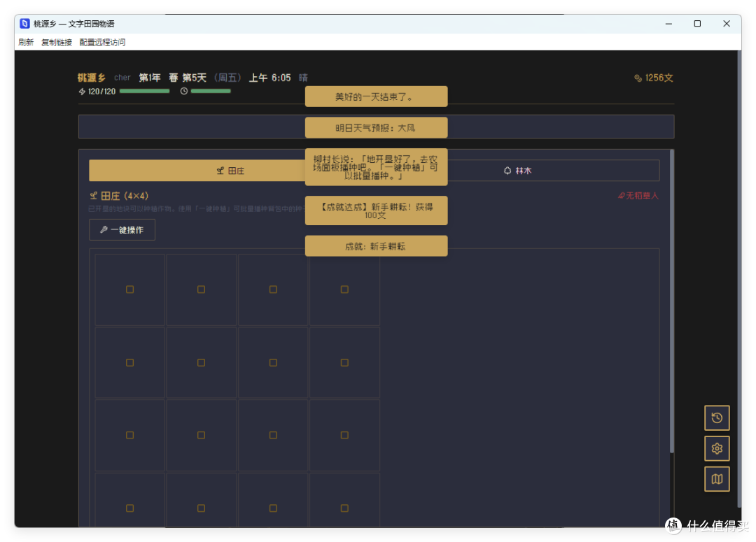
Task: Open the 一键操作 button
Action: click(122, 230)
